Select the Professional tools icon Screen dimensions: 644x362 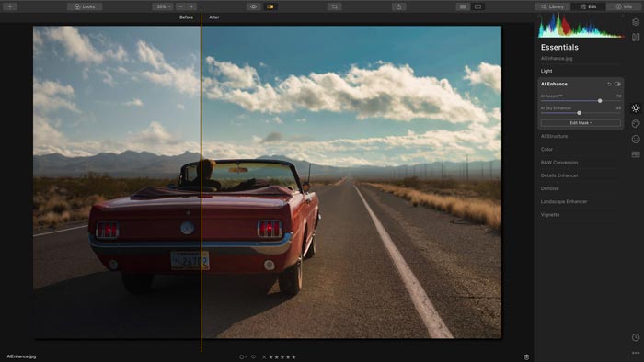[x=636, y=154]
